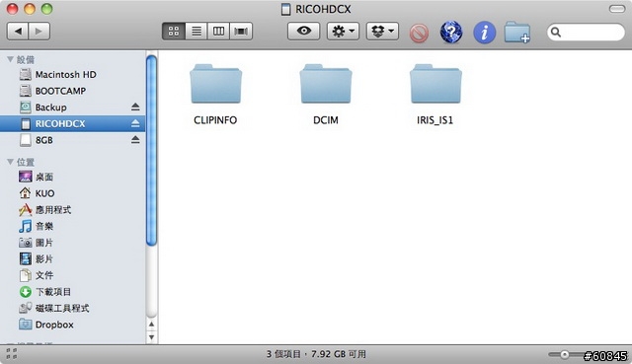Image resolution: width=632 pixels, height=364 pixels.
Task: Open 音樂 music folder in sidebar
Action: click(72, 226)
